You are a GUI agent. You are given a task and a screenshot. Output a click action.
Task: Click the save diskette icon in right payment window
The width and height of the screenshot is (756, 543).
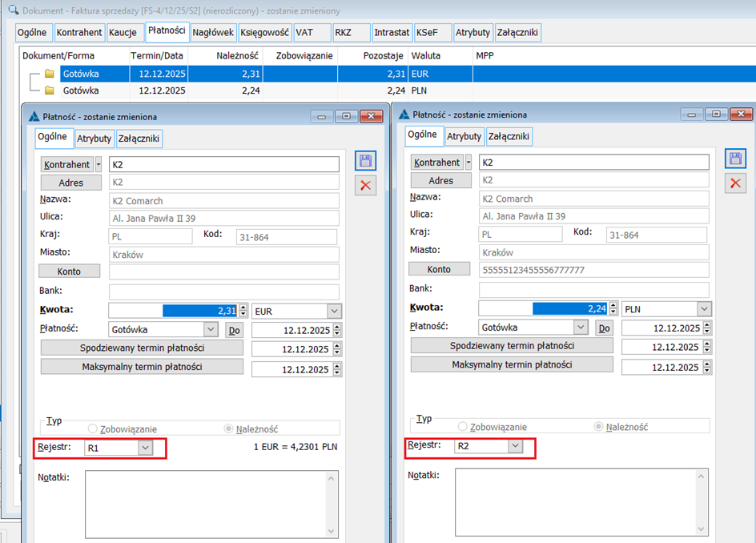click(x=735, y=159)
